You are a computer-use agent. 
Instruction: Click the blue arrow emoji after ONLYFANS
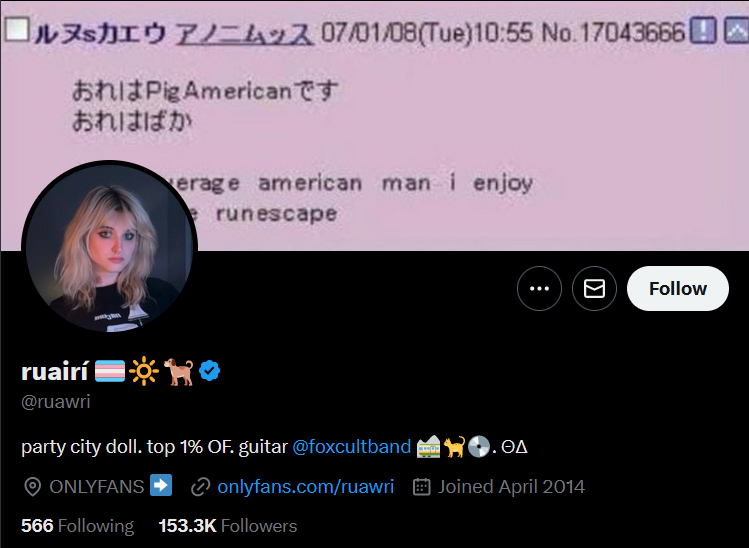[160, 485]
